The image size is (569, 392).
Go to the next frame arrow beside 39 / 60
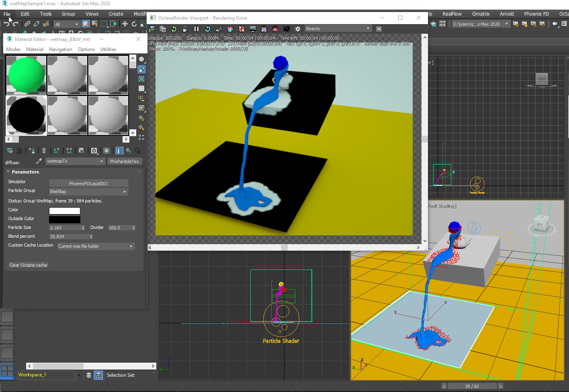[500, 386]
